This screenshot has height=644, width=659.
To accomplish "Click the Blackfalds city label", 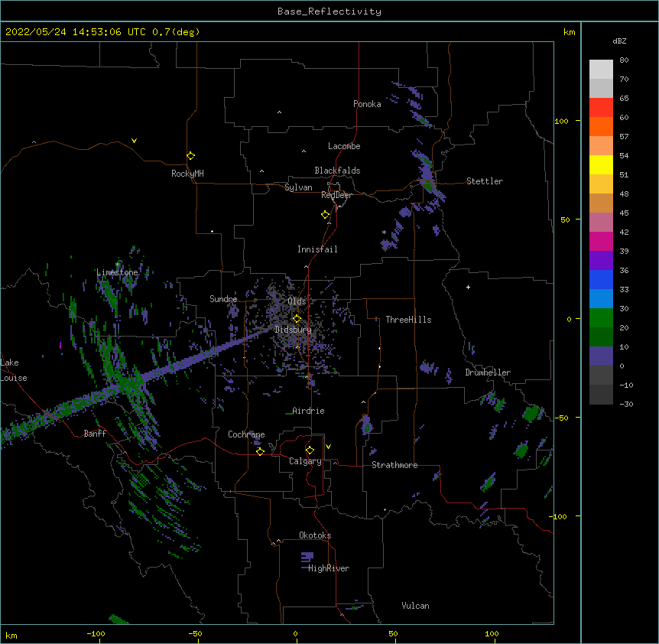I will pyautogui.click(x=337, y=171).
